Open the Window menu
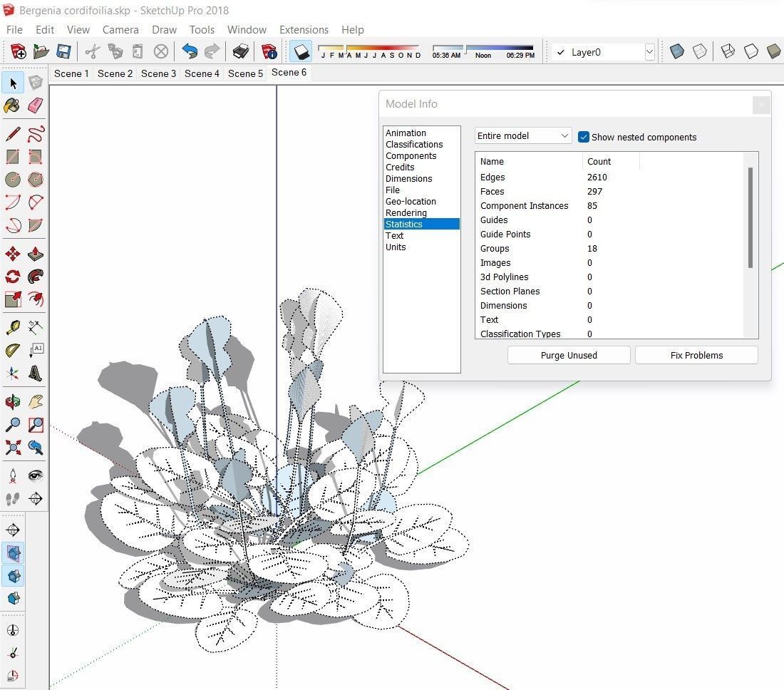The height and width of the screenshot is (690, 784). [247, 29]
